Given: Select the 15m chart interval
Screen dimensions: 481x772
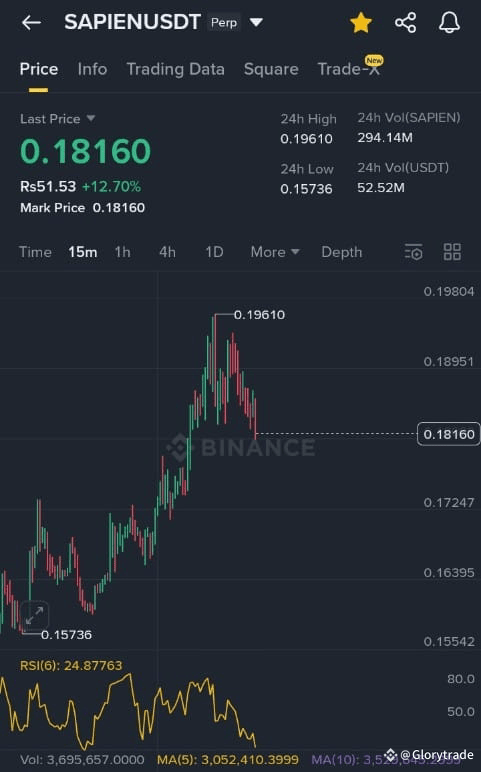Looking at the screenshot, I should pos(83,252).
